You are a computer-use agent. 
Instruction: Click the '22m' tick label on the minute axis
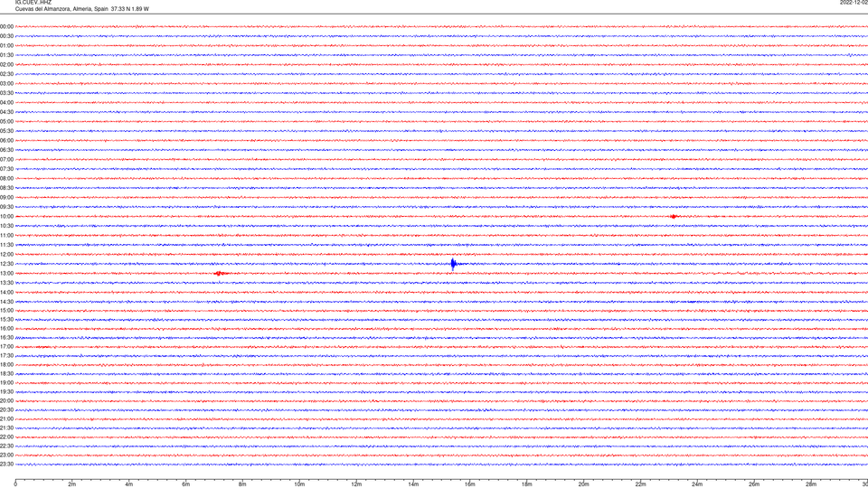pos(640,484)
